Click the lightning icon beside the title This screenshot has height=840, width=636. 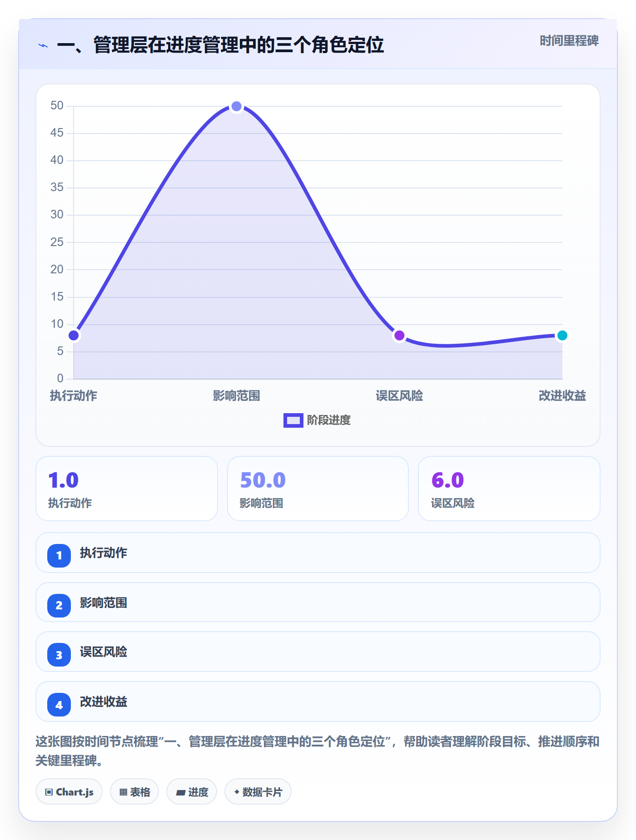(x=43, y=45)
